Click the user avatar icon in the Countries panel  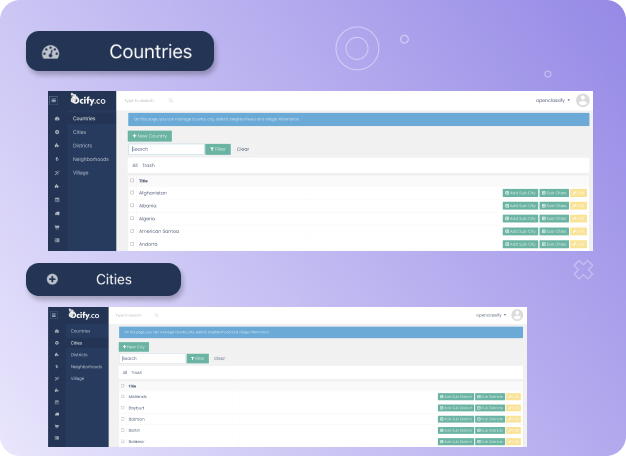pos(583,100)
